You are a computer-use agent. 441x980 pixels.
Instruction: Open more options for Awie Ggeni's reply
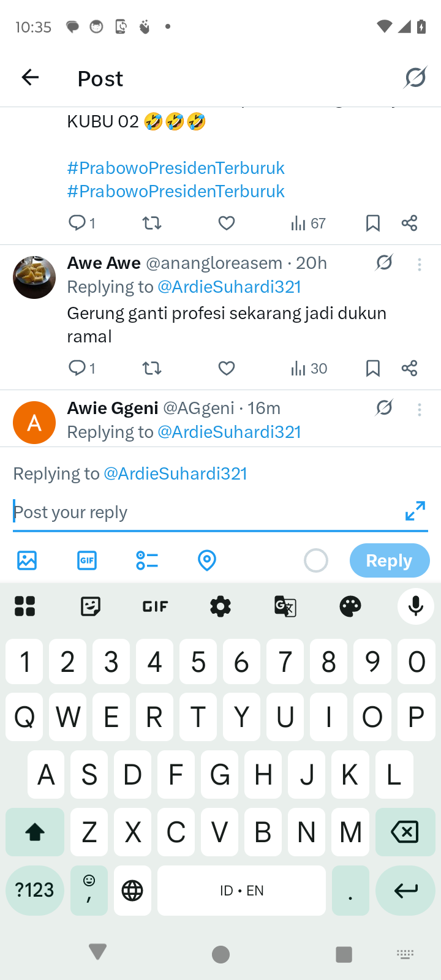coord(420,410)
